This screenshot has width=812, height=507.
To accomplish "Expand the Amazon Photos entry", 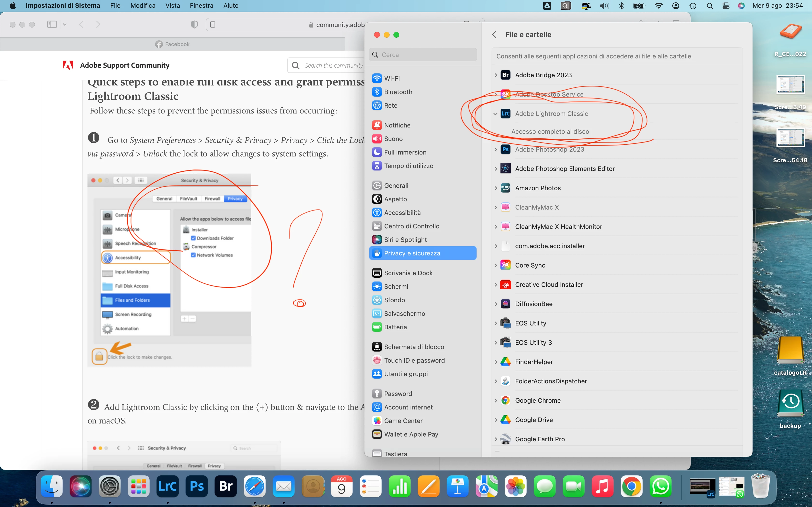I will pyautogui.click(x=496, y=188).
